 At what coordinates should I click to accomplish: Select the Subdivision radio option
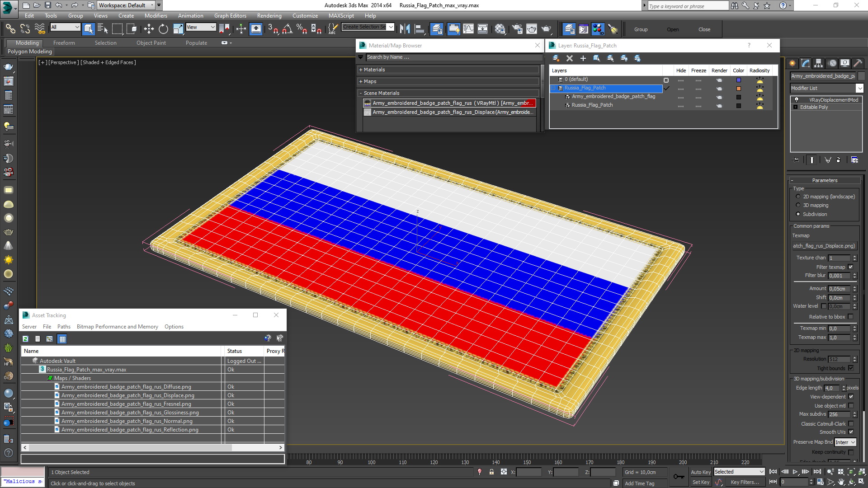tap(798, 214)
